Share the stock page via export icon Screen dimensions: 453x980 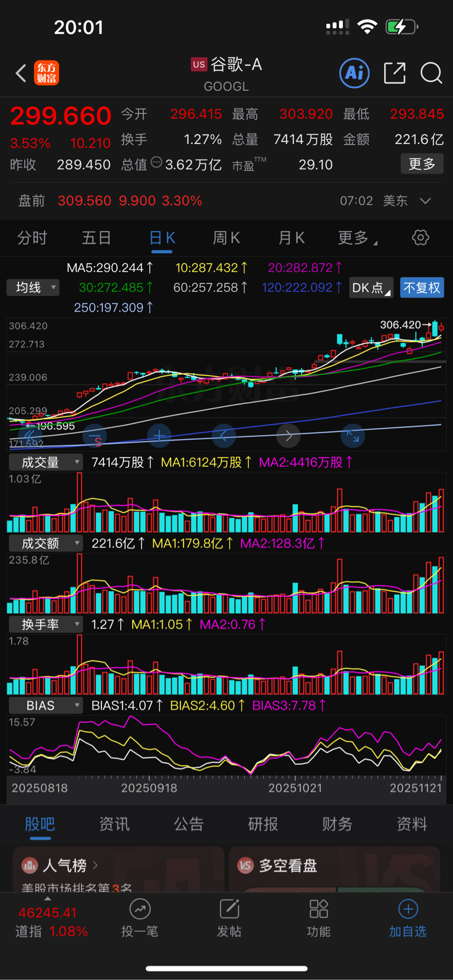pos(395,73)
